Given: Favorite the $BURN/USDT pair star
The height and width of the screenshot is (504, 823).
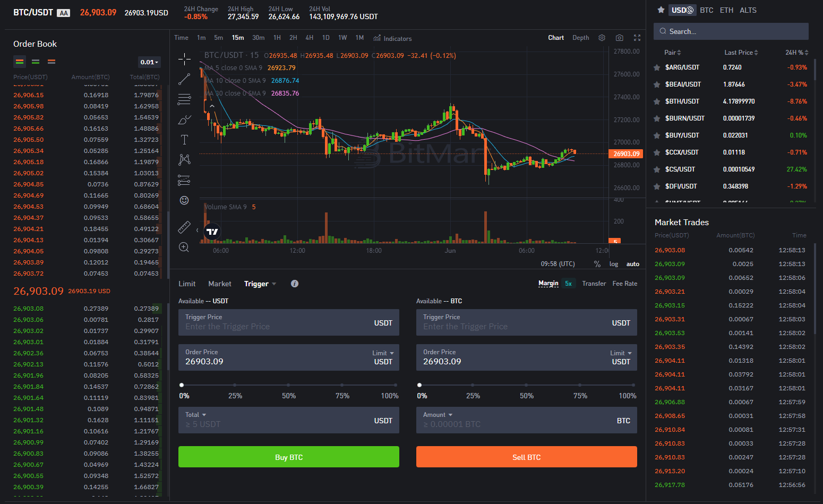Looking at the screenshot, I should point(657,118).
